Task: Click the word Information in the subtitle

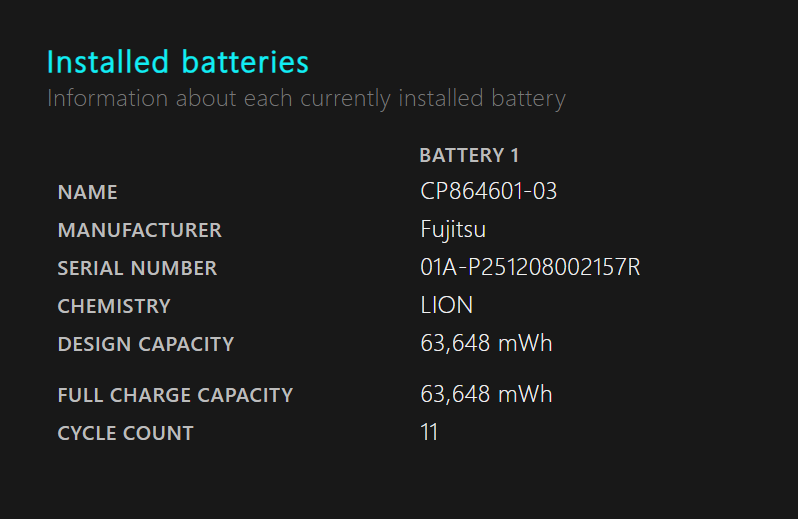Action: (107, 98)
